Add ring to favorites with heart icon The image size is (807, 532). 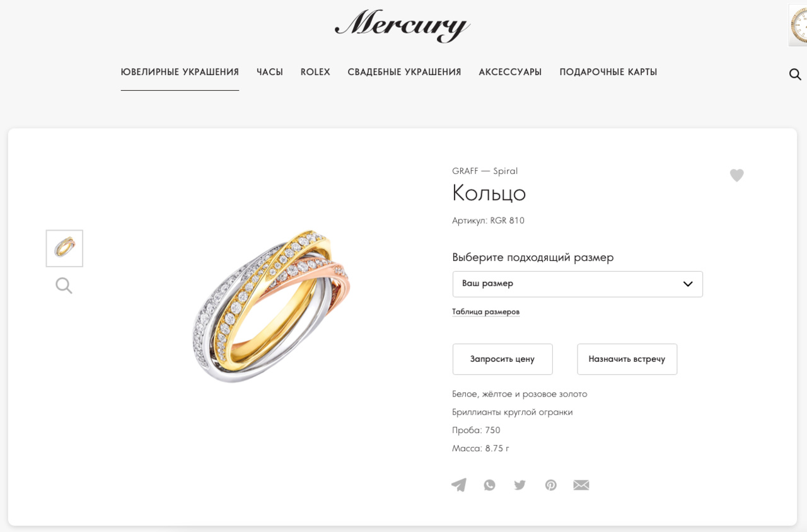pyautogui.click(x=737, y=175)
